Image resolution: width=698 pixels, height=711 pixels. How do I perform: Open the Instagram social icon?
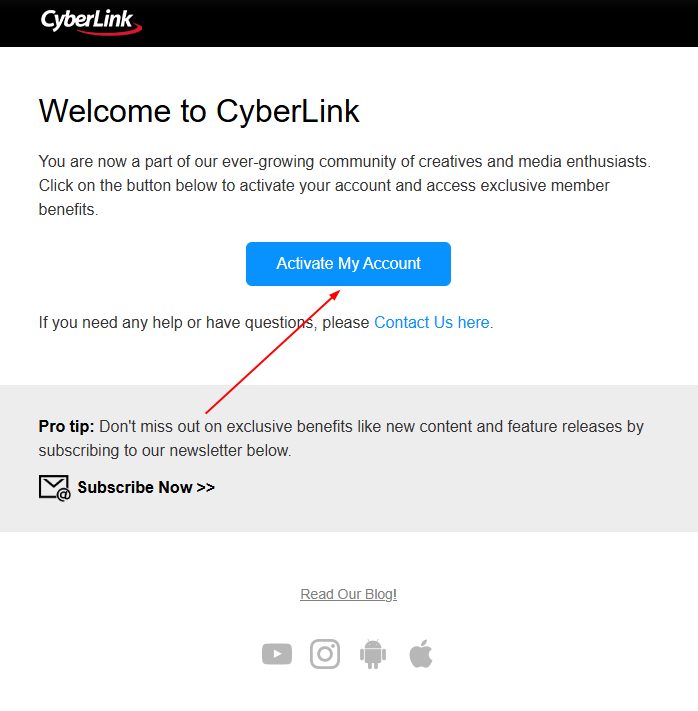pyautogui.click(x=325, y=654)
